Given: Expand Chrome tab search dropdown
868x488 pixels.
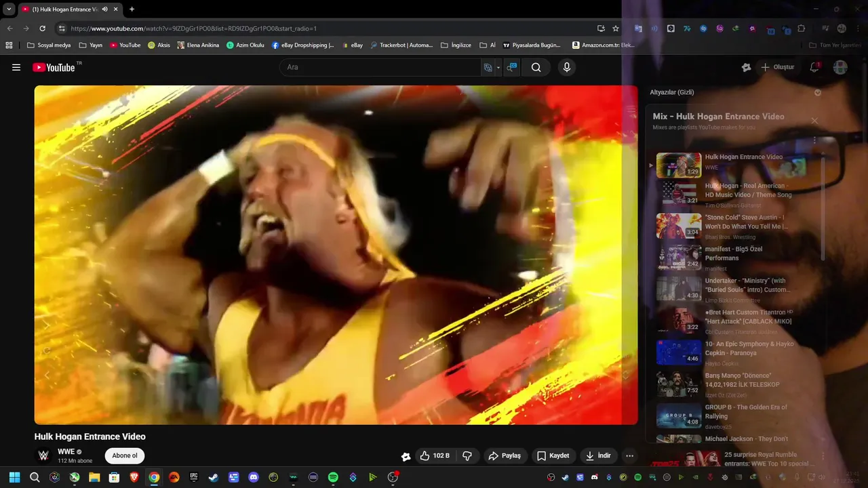Looking at the screenshot, I should tap(9, 9).
